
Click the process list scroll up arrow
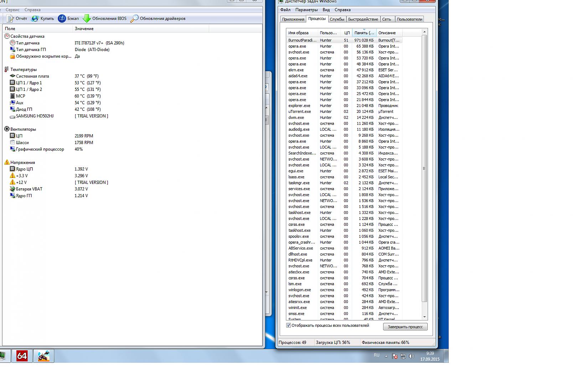point(424,32)
